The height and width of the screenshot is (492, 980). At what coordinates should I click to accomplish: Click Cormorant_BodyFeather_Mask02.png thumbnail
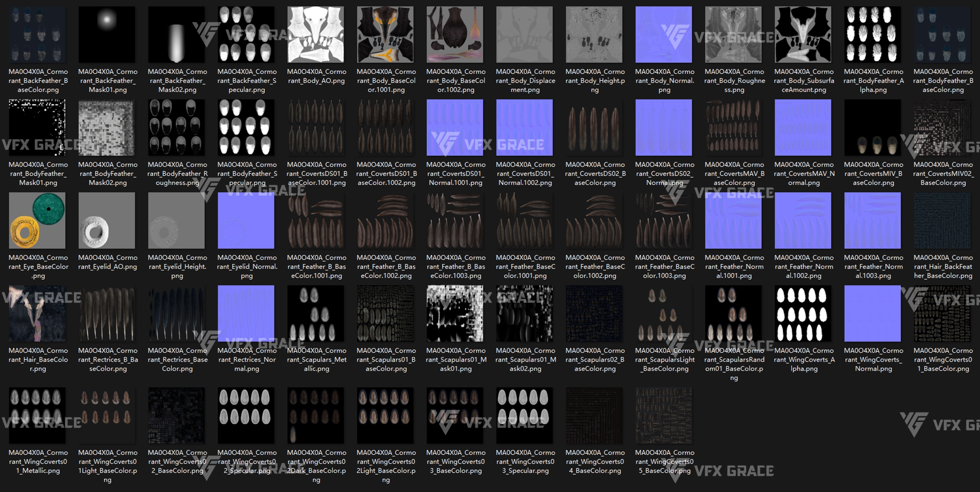click(107, 128)
